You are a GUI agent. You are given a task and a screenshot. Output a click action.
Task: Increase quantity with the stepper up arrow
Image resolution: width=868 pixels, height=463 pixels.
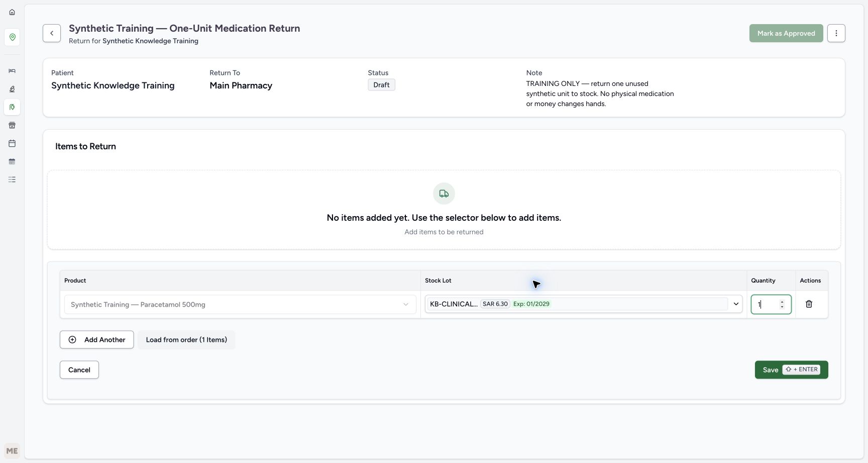[x=782, y=302]
